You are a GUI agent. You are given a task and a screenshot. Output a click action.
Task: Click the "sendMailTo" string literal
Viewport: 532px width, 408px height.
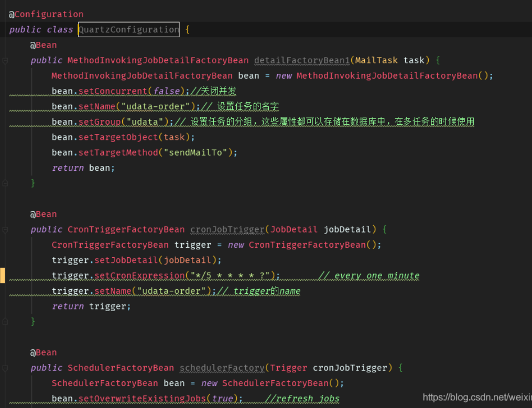[196, 152]
